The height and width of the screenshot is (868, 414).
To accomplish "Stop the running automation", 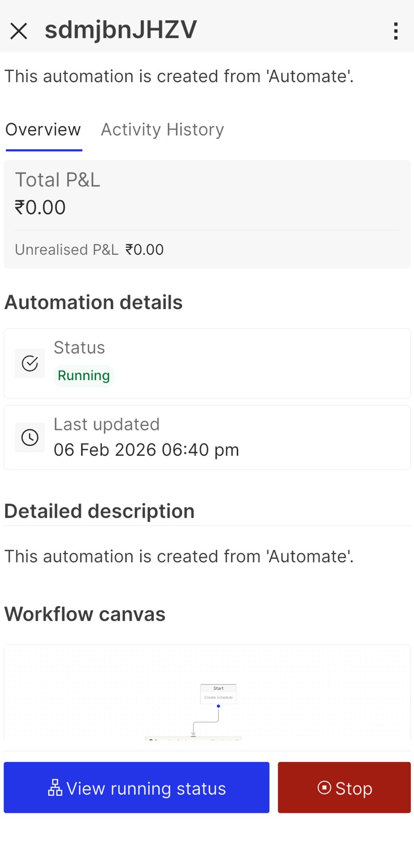I will pos(344,788).
